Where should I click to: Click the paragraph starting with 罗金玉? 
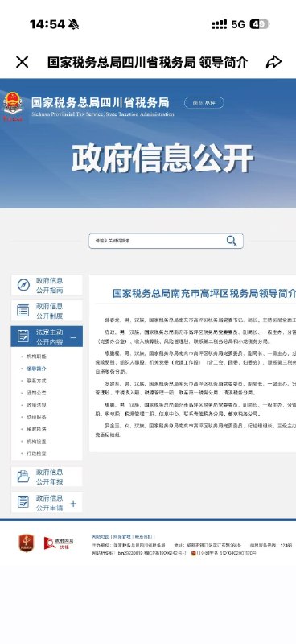tap(196, 431)
